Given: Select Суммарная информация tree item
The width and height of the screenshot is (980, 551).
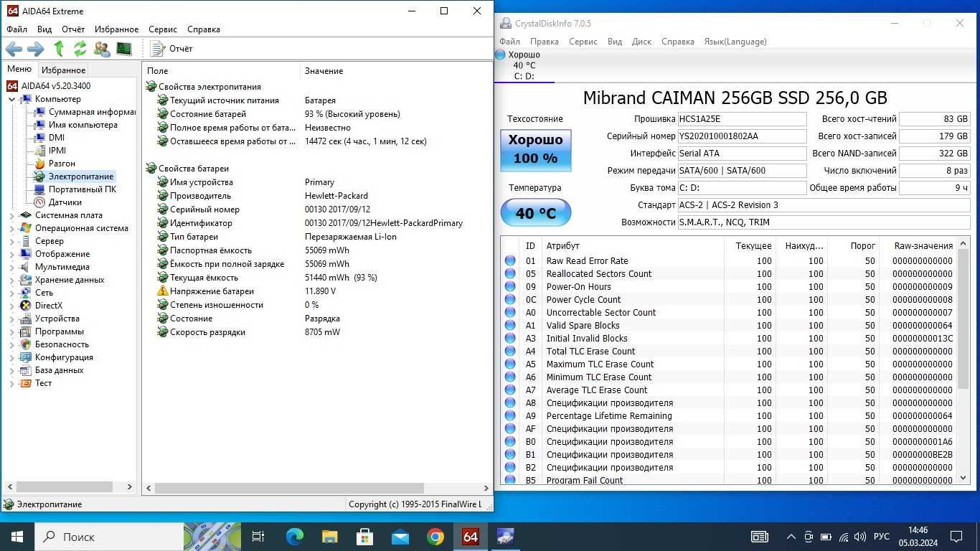Looking at the screenshot, I should click(x=91, y=112).
